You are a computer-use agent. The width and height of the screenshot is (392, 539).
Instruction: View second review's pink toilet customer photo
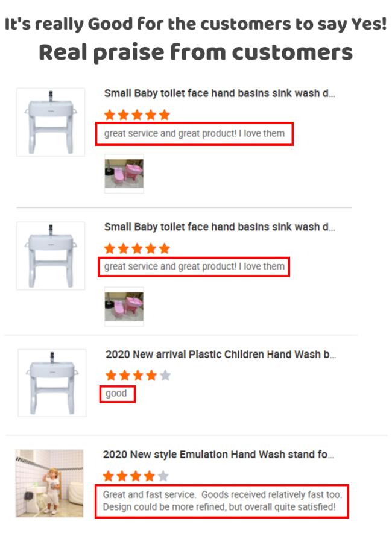pos(124,307)
